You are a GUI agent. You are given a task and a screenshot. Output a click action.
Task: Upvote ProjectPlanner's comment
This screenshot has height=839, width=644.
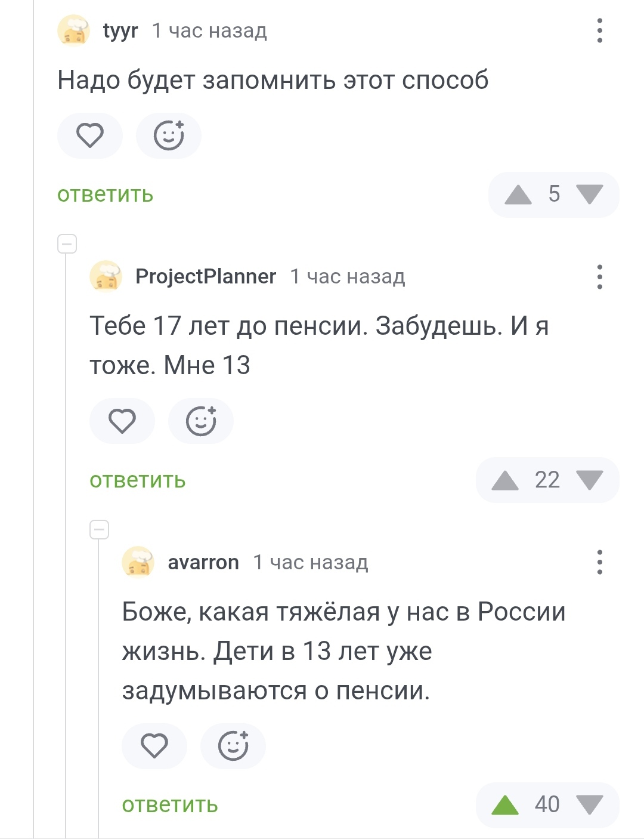tap(505, 480)
